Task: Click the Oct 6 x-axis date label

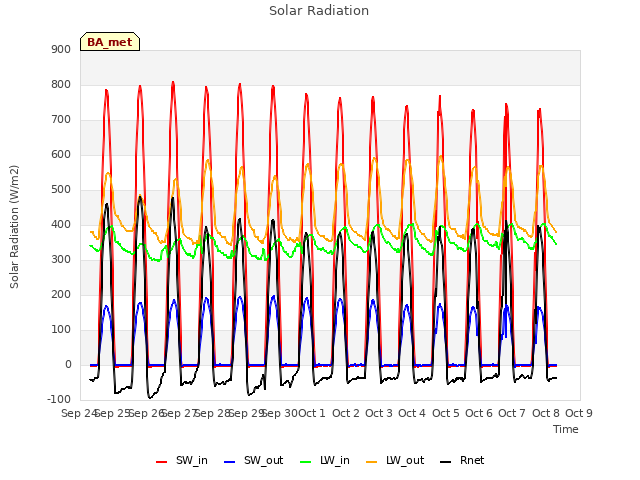Action: click(479, 413)
